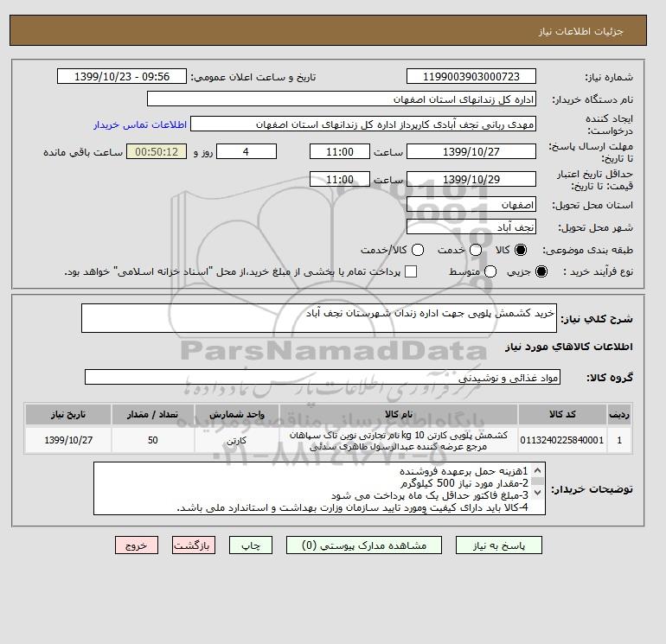Screen dimensions: 666x644
Task: Select the خدمت radio button
Action: tap(476, 250)
